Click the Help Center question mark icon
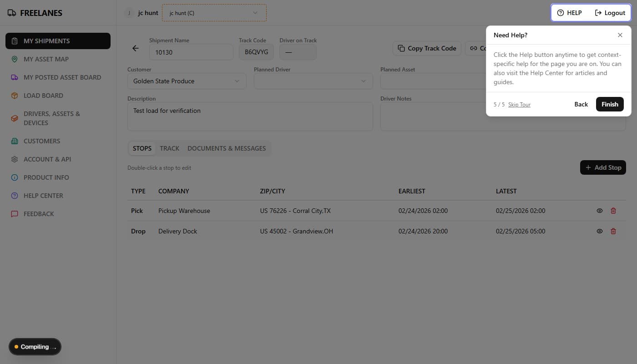 point(15,196)
